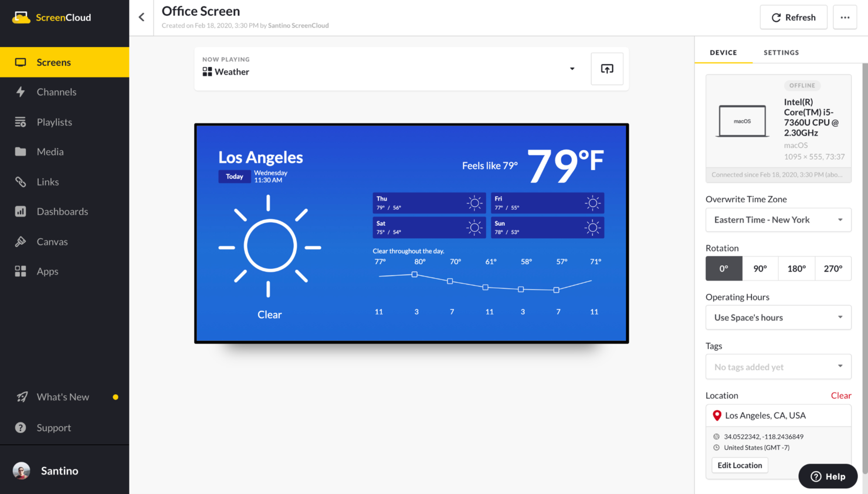Viewport: 868px width, 494px height.
Task: Open the Help chat button
Action: [x=828, y=476]
